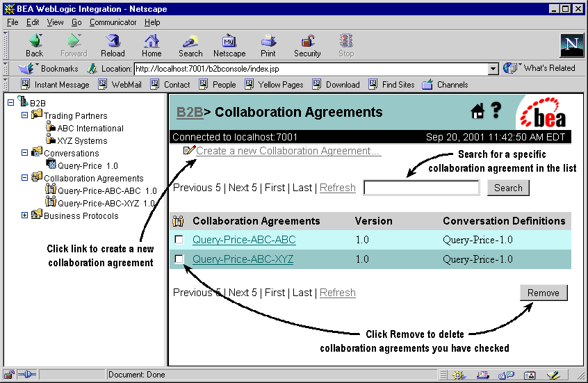
Task: Open Download personal toolbar link
Action: (x=336, y=85)
